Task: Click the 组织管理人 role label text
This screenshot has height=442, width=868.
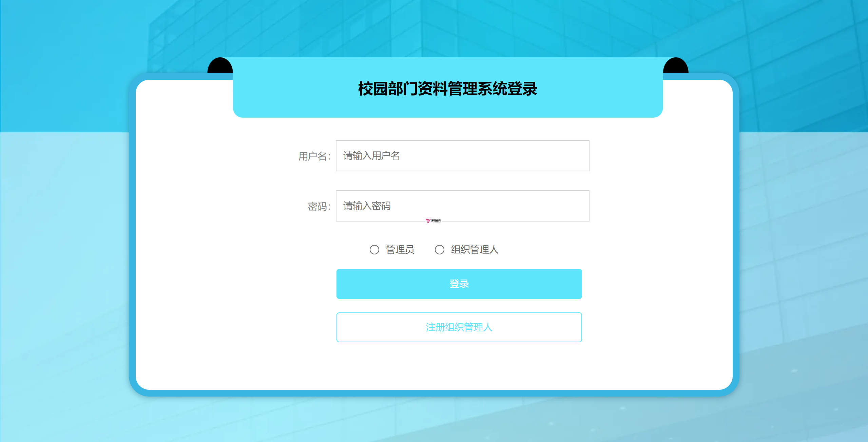Action: [x=475, y=250]
